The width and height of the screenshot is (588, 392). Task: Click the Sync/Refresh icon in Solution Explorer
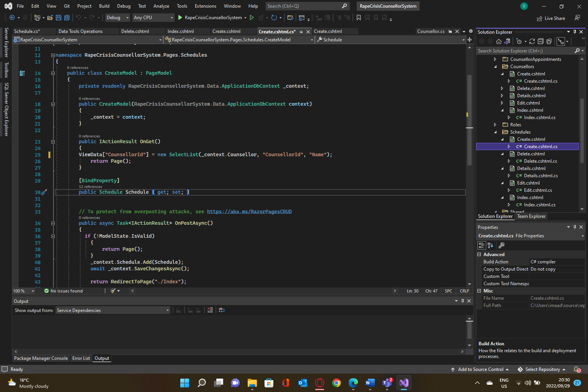click(532, 41)
